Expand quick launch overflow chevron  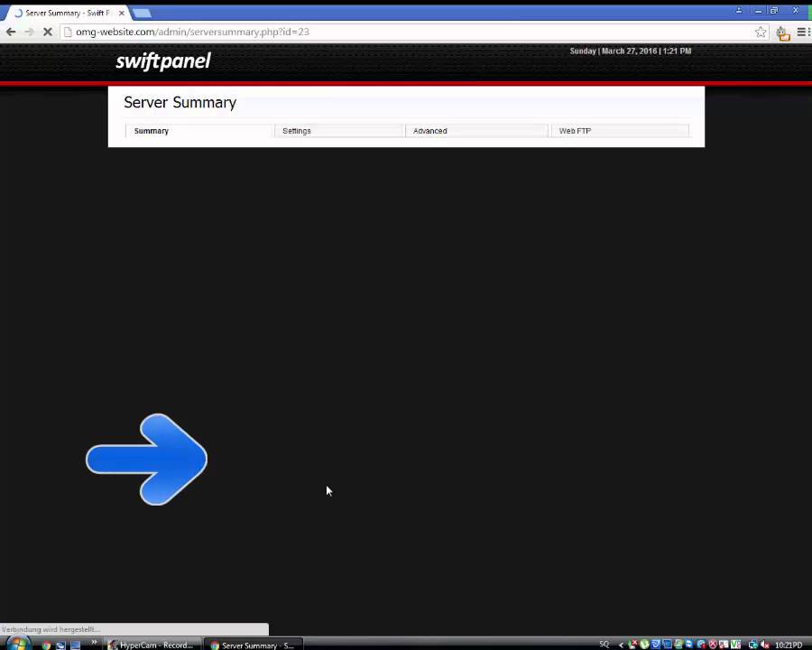pyautogui.click(x=94, y=643)
